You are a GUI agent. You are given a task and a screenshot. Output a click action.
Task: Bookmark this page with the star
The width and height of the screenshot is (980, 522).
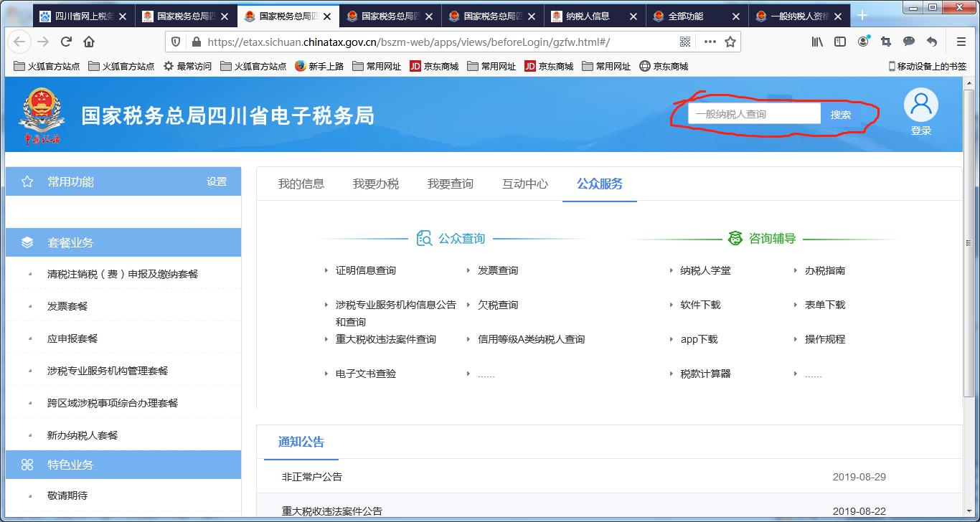click(x=732, y=42)
